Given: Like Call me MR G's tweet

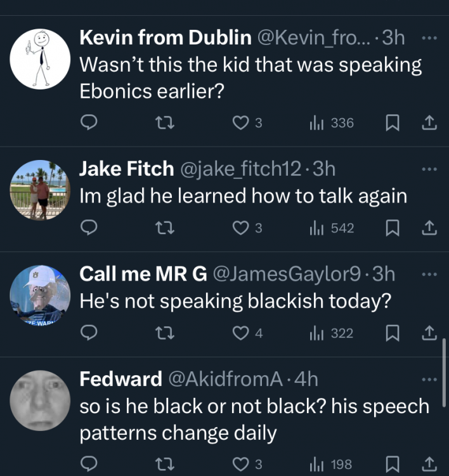Looking at the screenshot, I should 241,333.
